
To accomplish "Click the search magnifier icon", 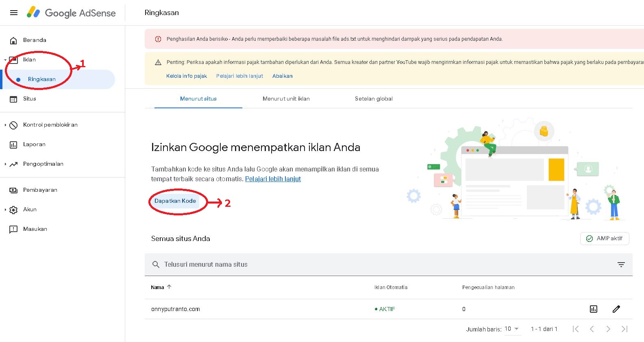I will click(156, 265).
